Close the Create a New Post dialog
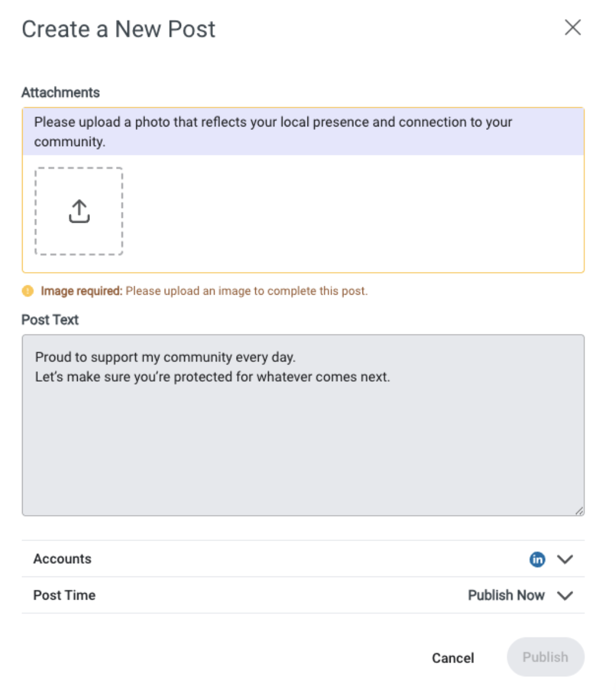616x696 pixels. [x=572, y=27]
